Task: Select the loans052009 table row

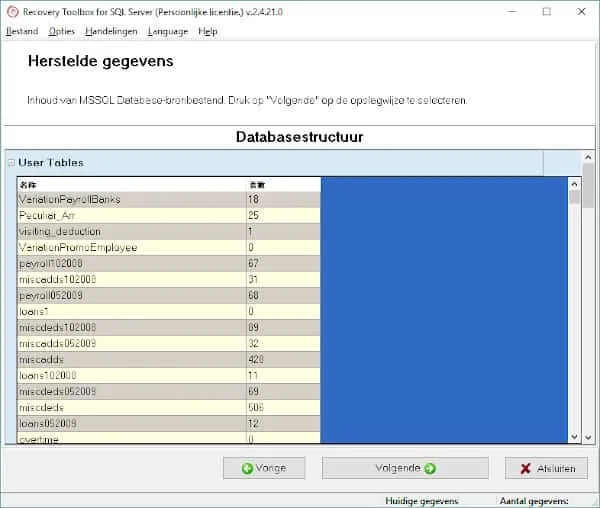Action: [169, 424]
